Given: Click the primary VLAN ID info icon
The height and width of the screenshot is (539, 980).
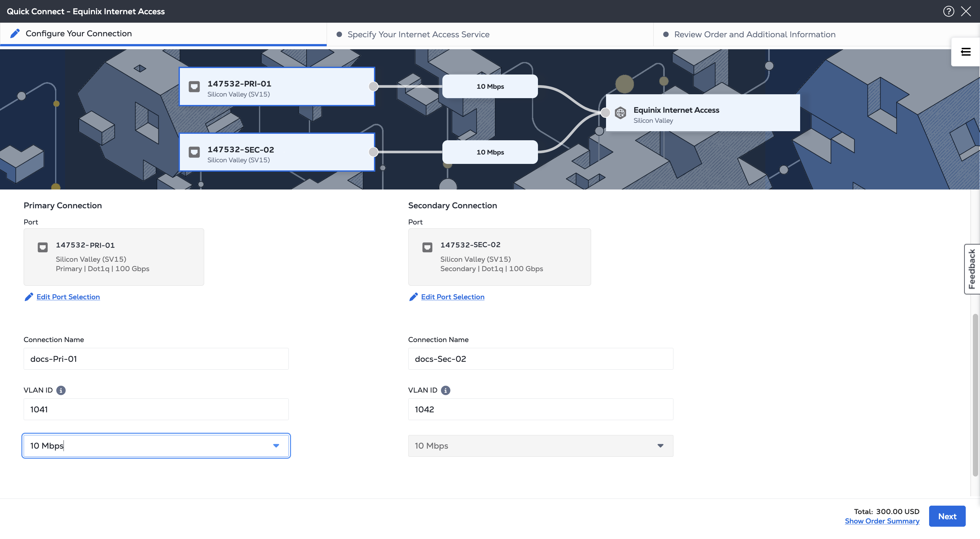Looking at the screenshot, I should [x=61, y=390].
